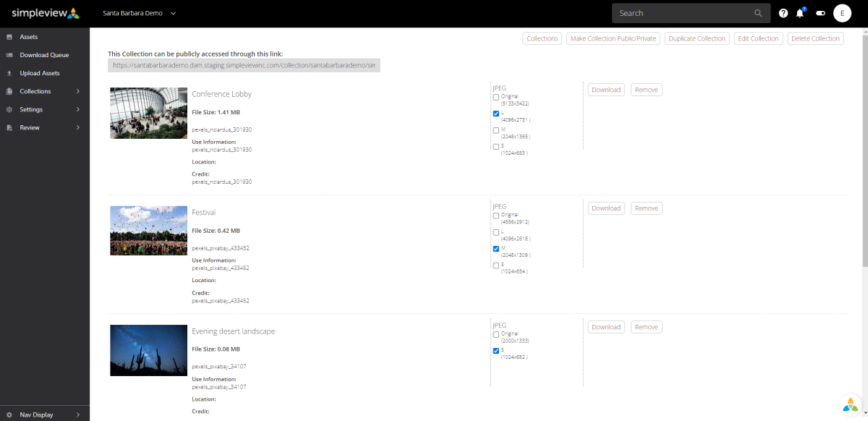This screenshot has width=868, height=421.
Task: Open the help question mark icon
Action: (783, 13)
